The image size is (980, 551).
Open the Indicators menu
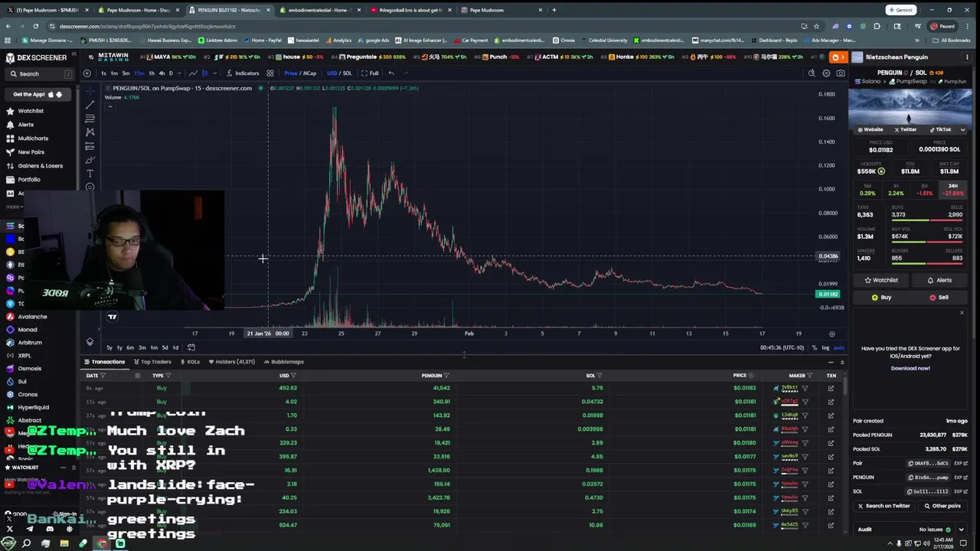[242, 73]
